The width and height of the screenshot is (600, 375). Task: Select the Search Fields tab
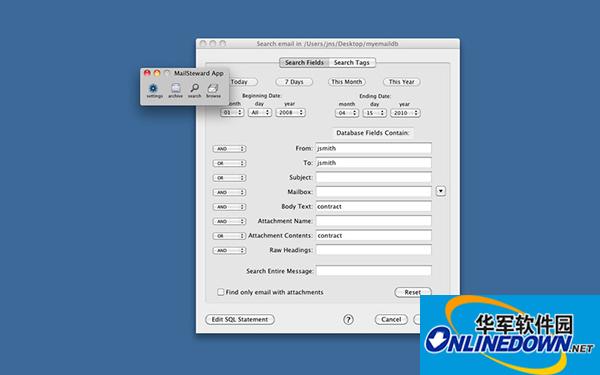pos(304,62)
